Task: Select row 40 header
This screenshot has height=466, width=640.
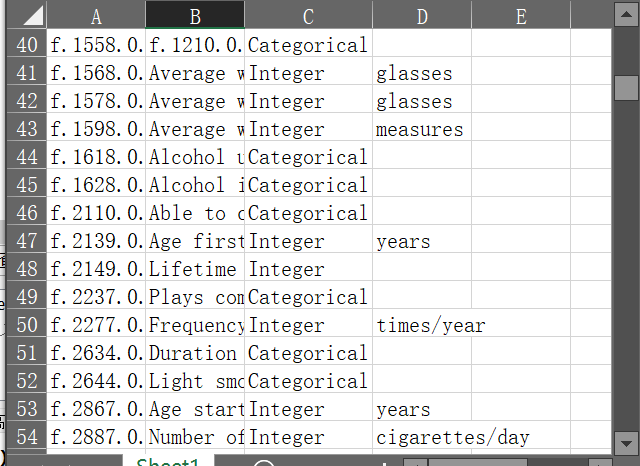Action: [27, 44]
